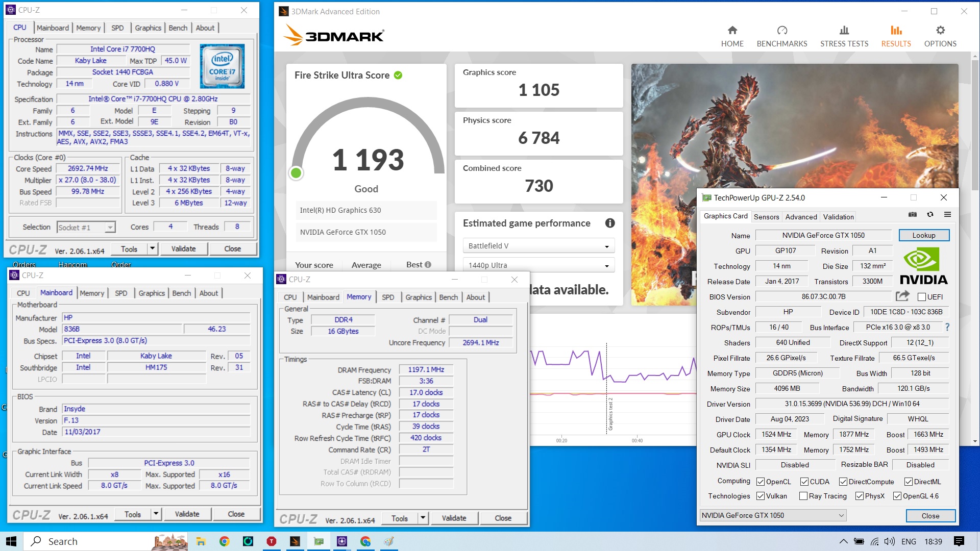This screenshot has height=551, width=980.
Task: Toggle the DirectML checkbox
Action: (x=909, y=482)
